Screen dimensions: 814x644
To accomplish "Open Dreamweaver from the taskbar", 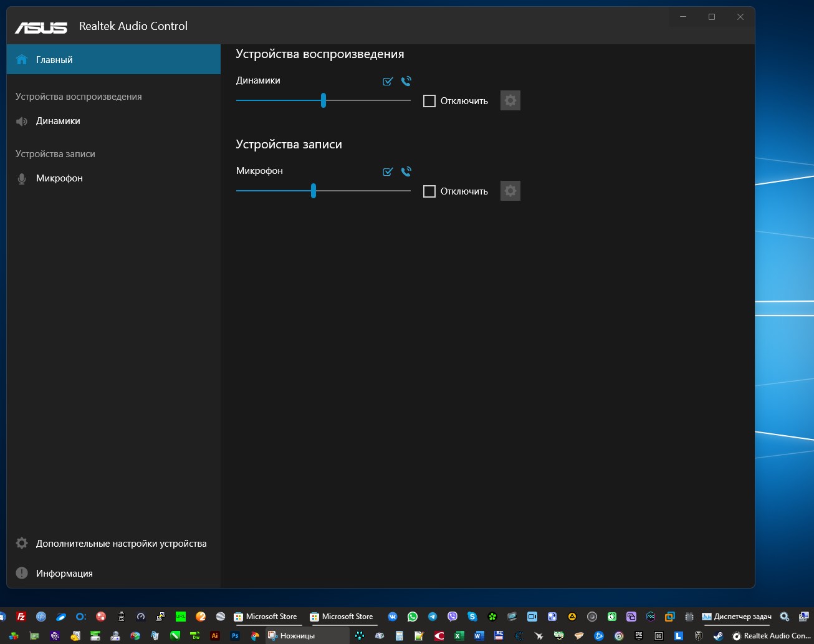I will pos(195,636).
